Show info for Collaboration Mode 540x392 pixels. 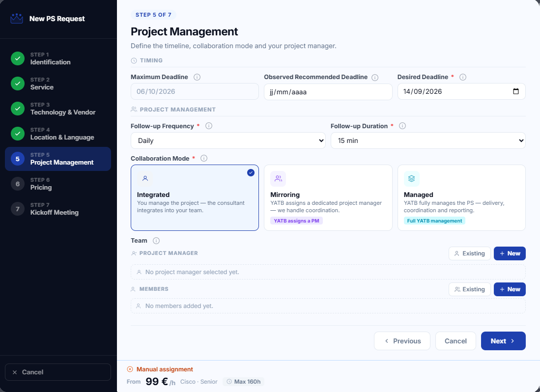pyautogui.click(x=204, y=158)
